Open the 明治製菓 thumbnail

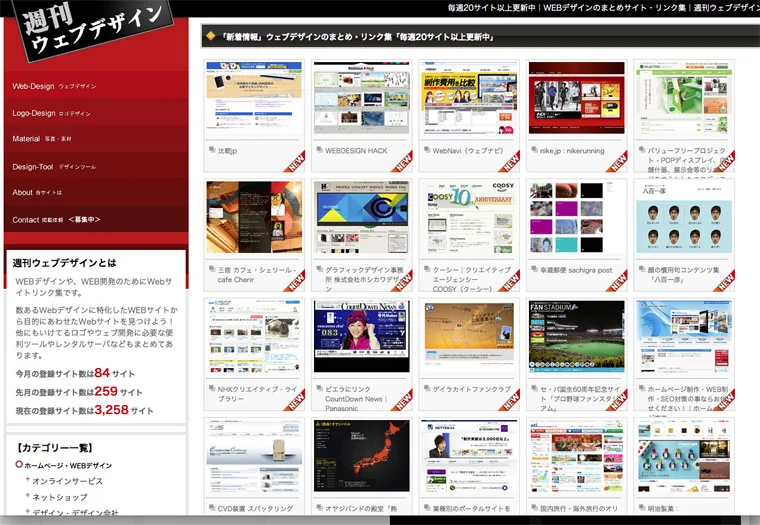pyautogui.click(x=683, y=456)
